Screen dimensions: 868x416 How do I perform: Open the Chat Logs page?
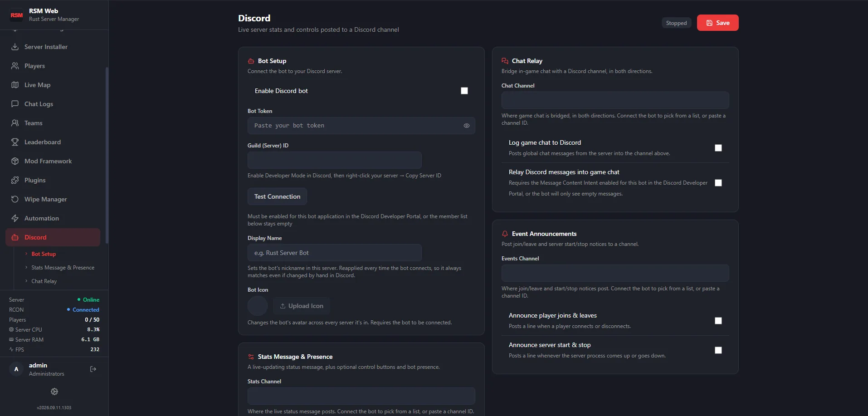pos(53,104)
